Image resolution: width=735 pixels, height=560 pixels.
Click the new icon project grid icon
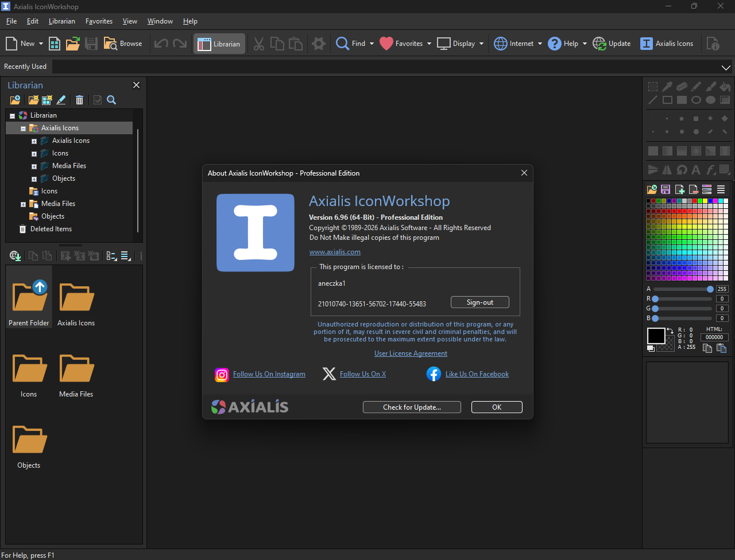[x=55, y=44]
